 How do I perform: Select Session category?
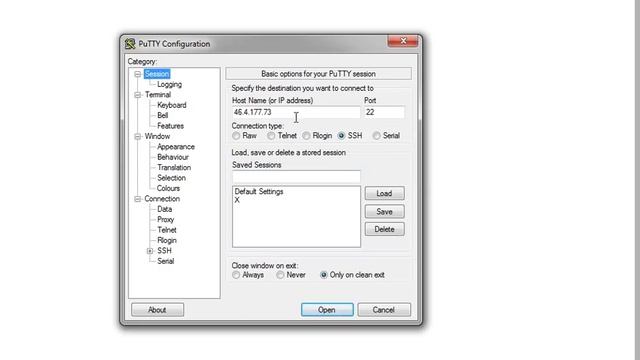[x=157, y=74]
